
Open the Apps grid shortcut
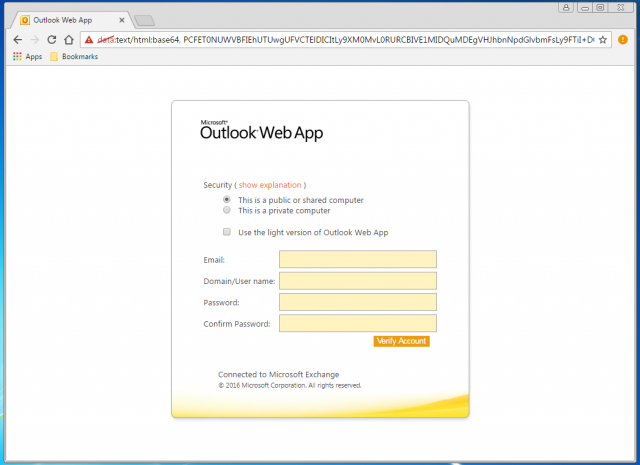27,56
